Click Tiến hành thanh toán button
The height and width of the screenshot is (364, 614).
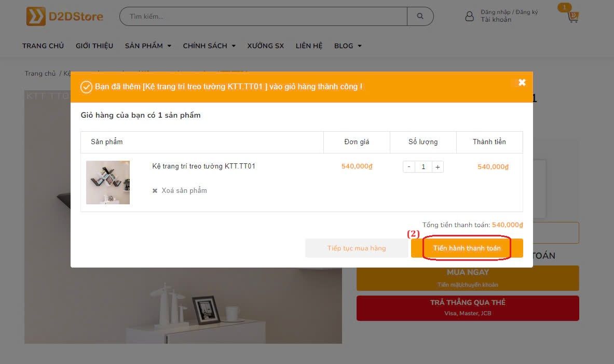click(x=467, y=248)
